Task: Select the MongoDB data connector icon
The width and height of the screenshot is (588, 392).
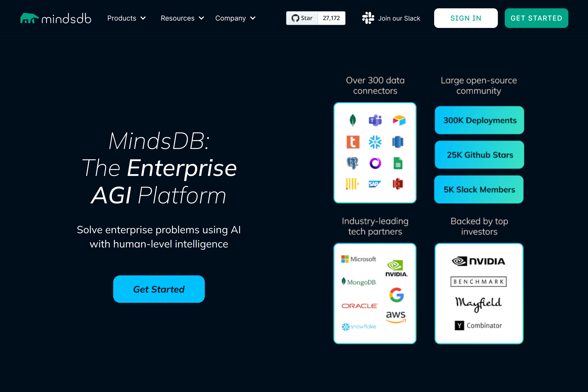Action: (x=353, y=120)
